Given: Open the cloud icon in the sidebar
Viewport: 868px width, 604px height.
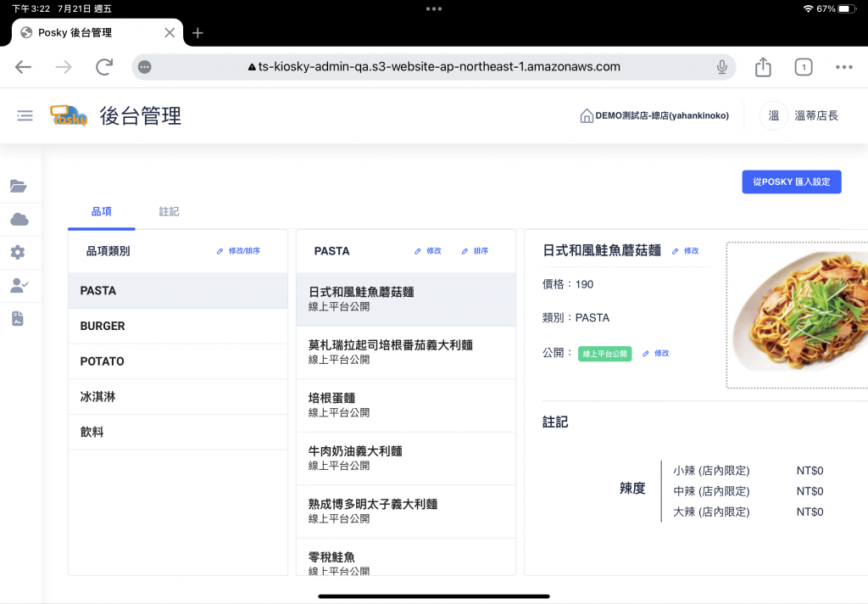Looking at the screenshot, I should [x=19, y=220].
